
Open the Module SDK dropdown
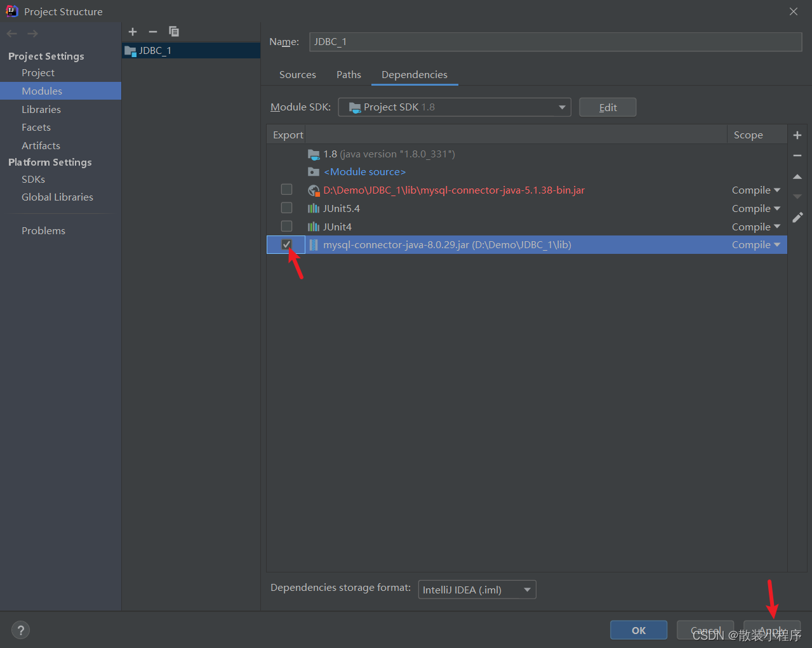455,107
